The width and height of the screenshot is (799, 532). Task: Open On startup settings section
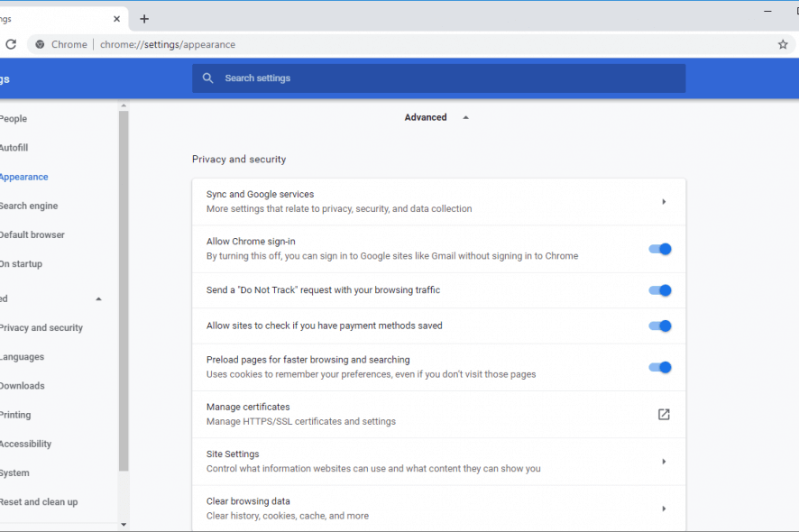[x=21, y=264]
